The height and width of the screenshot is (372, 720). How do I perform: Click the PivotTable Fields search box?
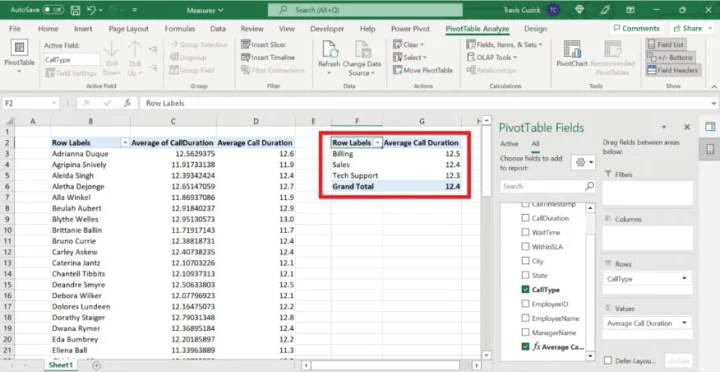pyautogui.click(x=542, y=186)
